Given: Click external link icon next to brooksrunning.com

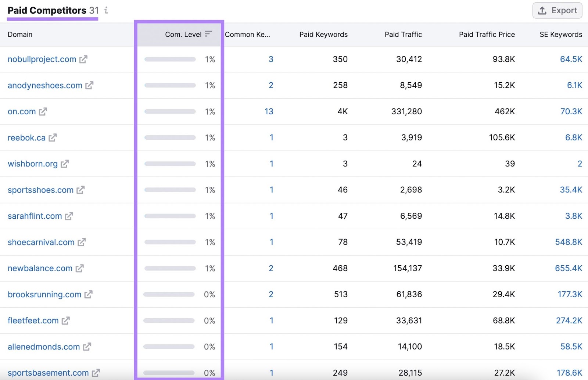Looking at the screenshot, I should pos(88,295).
